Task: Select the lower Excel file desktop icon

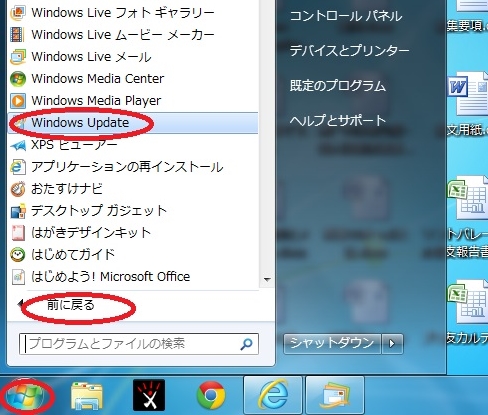Action: [x=468, y=302]
